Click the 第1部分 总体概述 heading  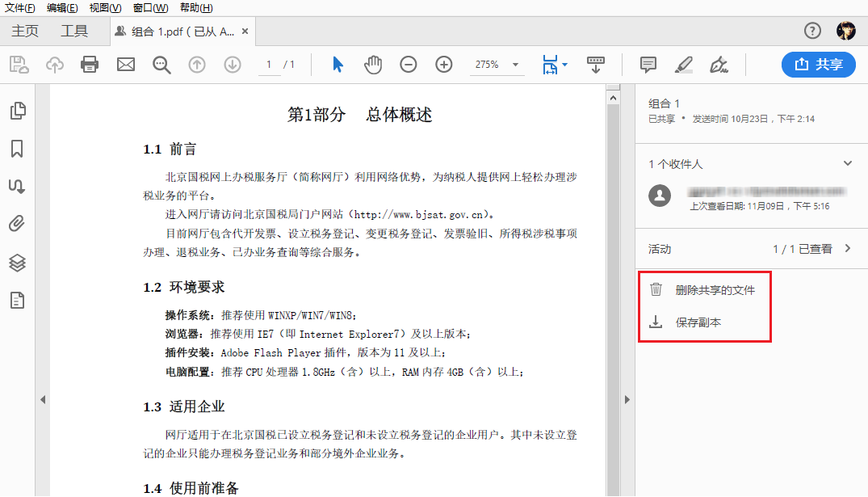pyautogui.click(x=359, y=115)
